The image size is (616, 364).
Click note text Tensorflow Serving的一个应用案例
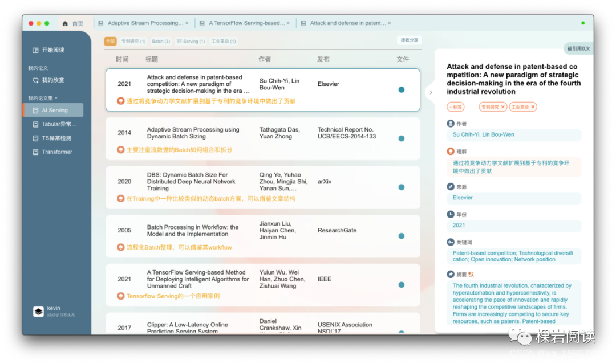click(173, 296)
